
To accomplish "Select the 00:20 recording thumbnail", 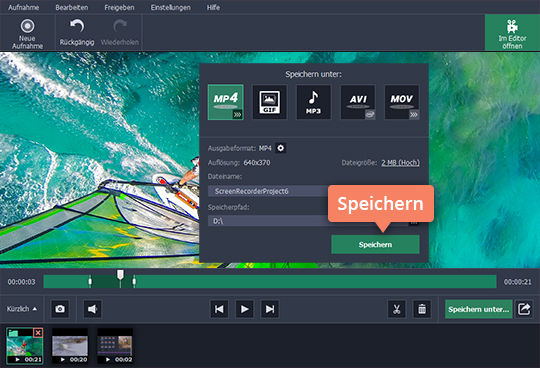I will point(70,346).
